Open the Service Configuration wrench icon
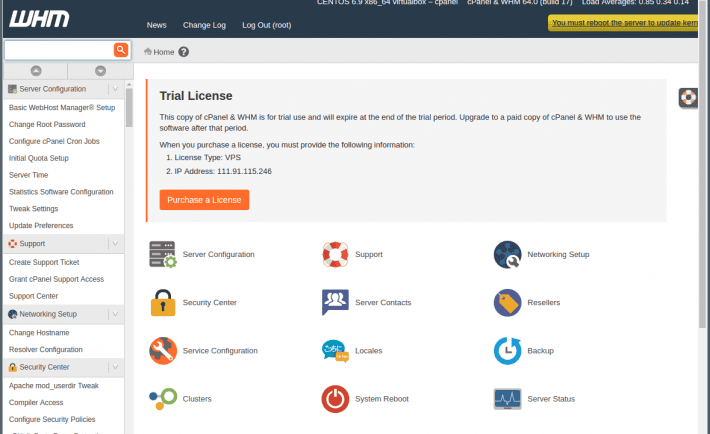The height and width of the screenshot is (434, 710). click(163, 351)
